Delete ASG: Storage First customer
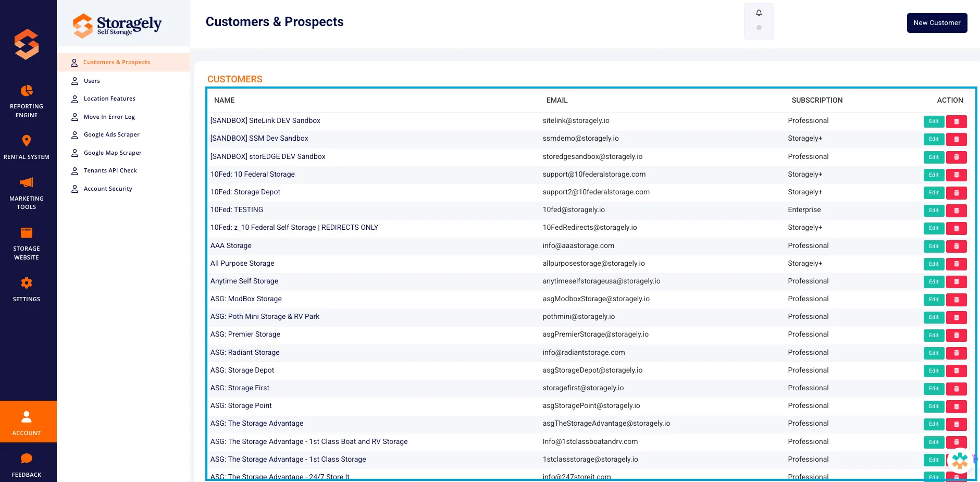 (957, 389)
